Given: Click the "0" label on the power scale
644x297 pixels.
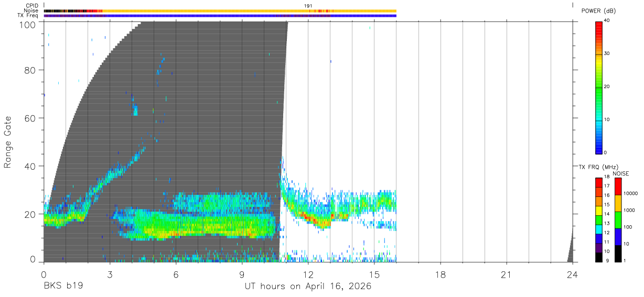Looking at the screenshot, I should pos(605,152).
